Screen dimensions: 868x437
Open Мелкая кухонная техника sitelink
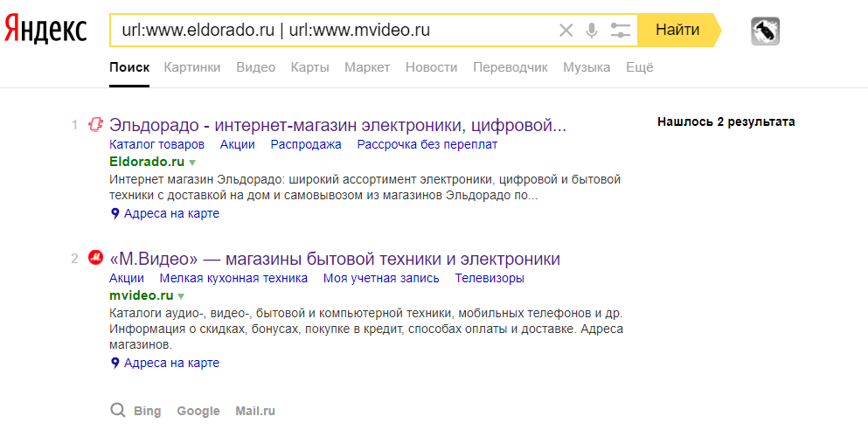click(x=233, y=278)
